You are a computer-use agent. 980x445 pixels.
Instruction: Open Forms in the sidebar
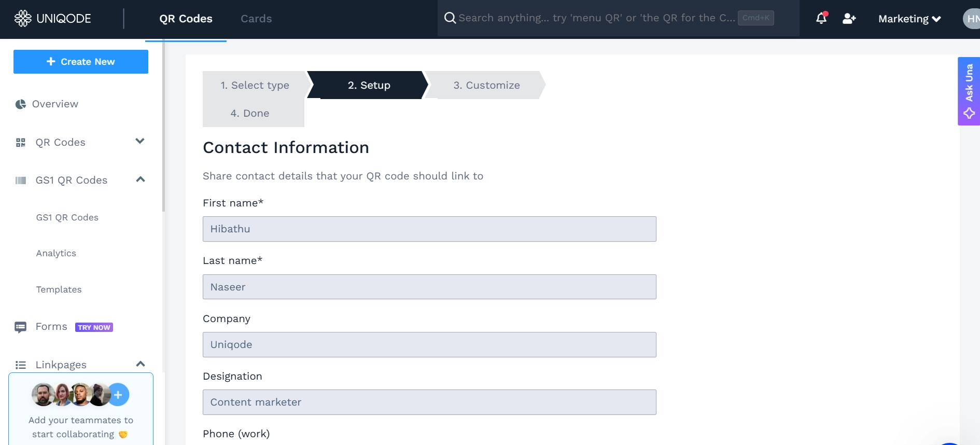(x=51, y=327)
